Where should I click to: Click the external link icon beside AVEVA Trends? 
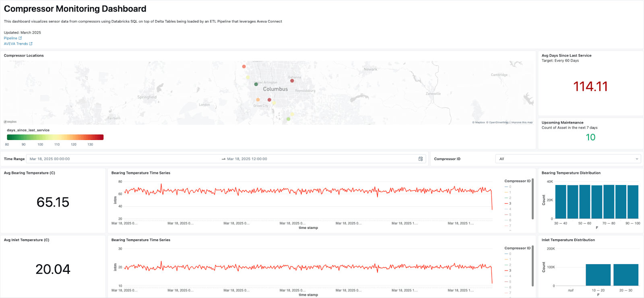point(31,44)
